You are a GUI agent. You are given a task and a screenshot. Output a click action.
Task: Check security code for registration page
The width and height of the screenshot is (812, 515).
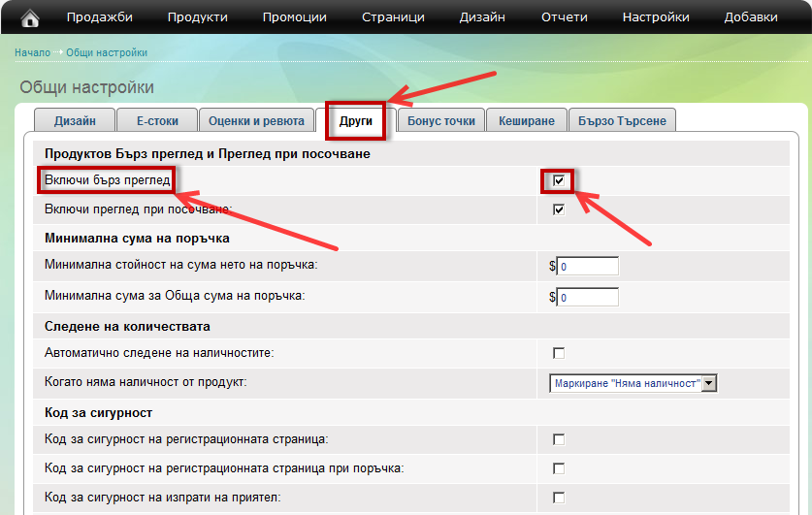click(558, 439)
